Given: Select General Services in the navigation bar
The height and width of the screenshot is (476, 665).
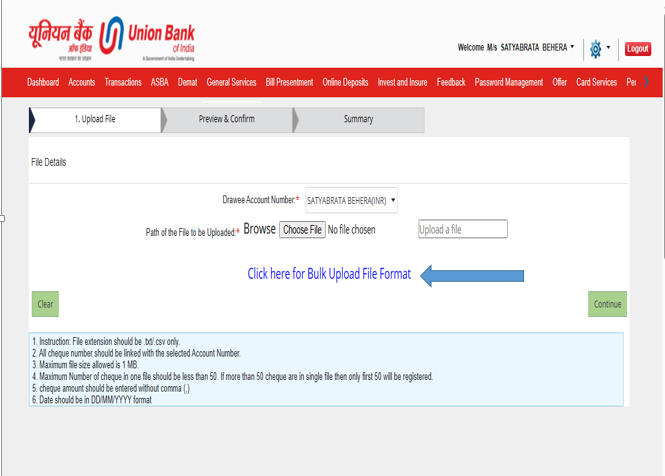Looking at the screenshot, I should click(231, 83).
